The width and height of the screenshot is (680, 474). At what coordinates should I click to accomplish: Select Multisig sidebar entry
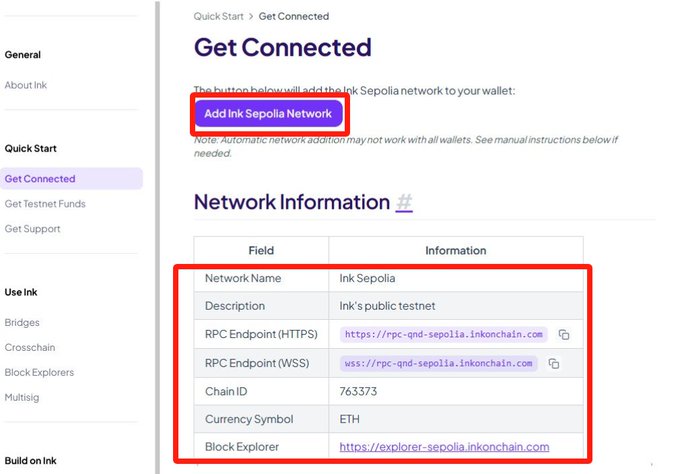[24, 397]
